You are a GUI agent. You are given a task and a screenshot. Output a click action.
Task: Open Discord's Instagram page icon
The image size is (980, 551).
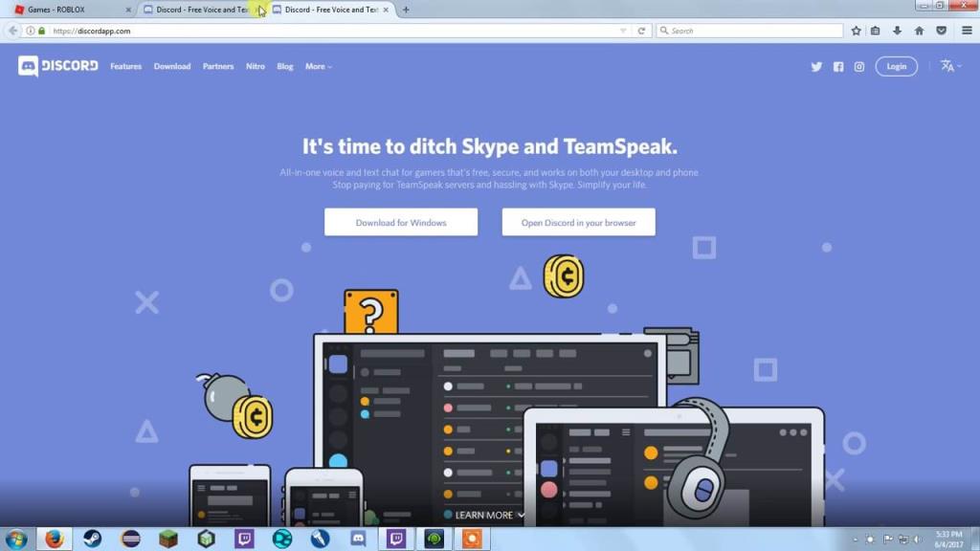coord(859,67)
